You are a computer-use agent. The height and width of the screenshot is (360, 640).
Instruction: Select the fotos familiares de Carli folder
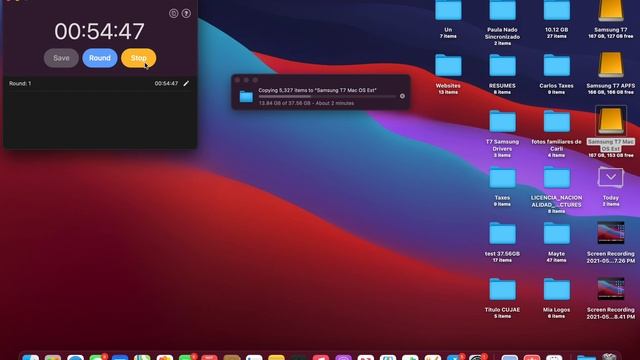pyautogui.click(x=557, y=121)
